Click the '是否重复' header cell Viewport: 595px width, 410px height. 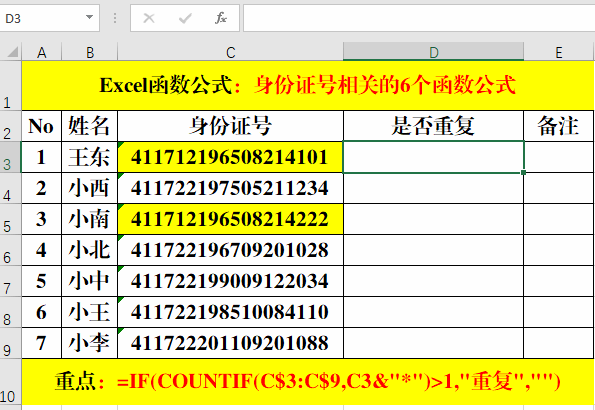(433, 126)
